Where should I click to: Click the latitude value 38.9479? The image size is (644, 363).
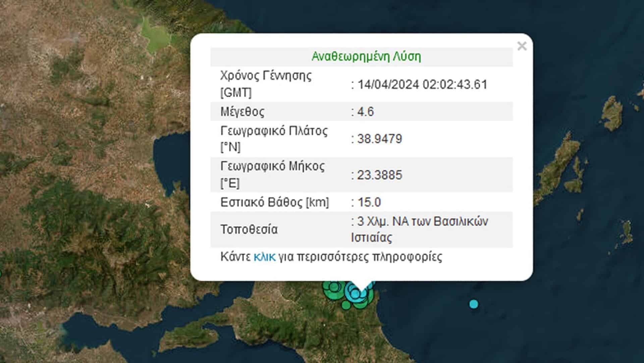pyautogui.click(x=379, y=139)
